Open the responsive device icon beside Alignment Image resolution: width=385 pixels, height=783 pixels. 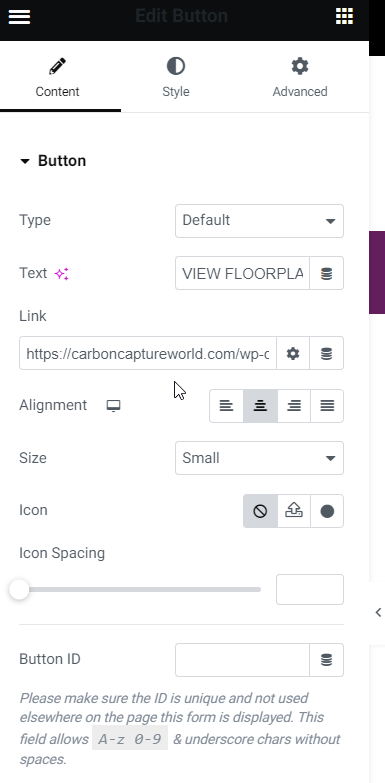click(113, 405)
